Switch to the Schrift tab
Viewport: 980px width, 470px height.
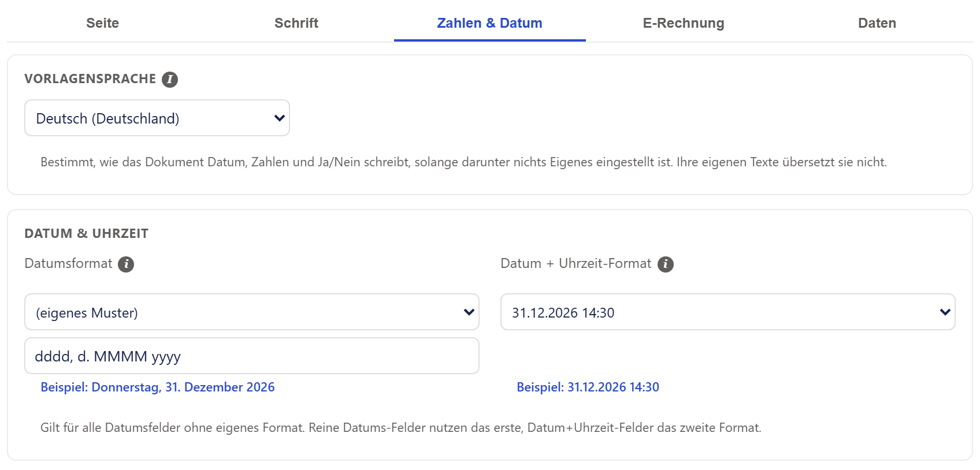tap(296, 23)
